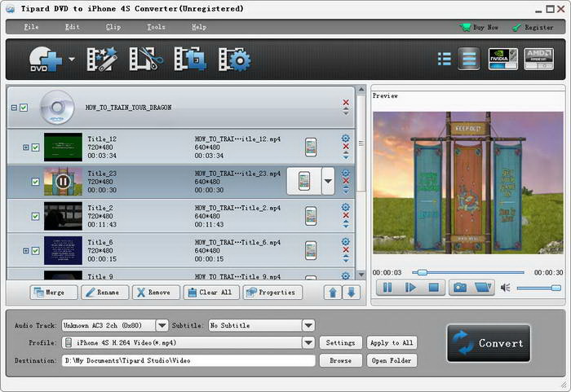Viewport: 571px width, 392px height.
Task: Click the Rename button
Action: coord(105,293)
